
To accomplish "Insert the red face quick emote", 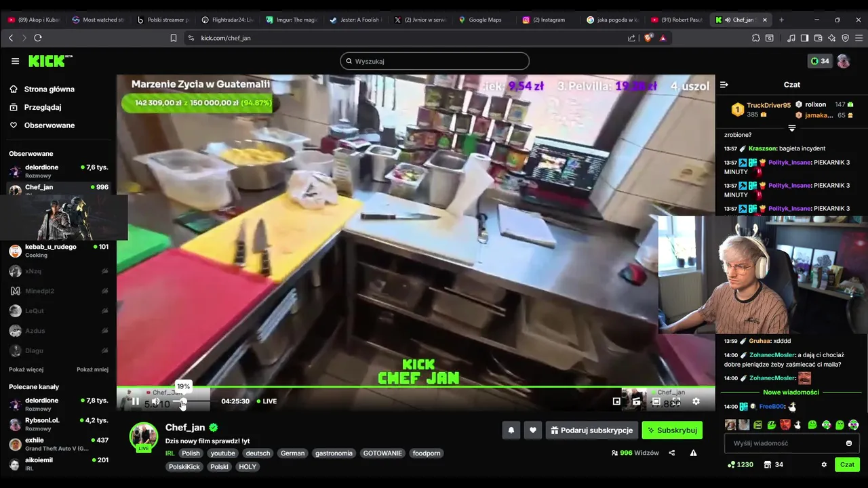I will coord(785,425).
